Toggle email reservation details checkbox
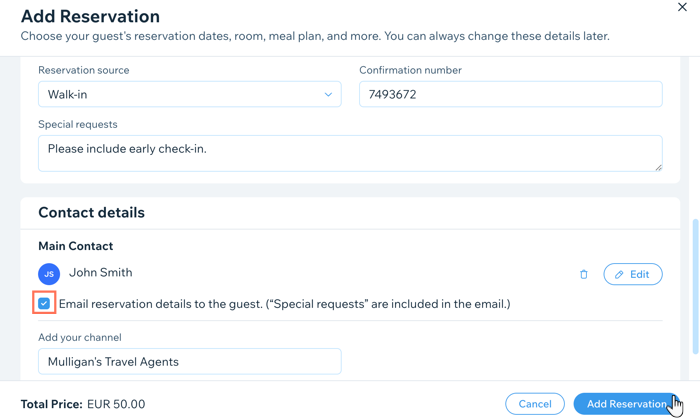 coord(44,304)
